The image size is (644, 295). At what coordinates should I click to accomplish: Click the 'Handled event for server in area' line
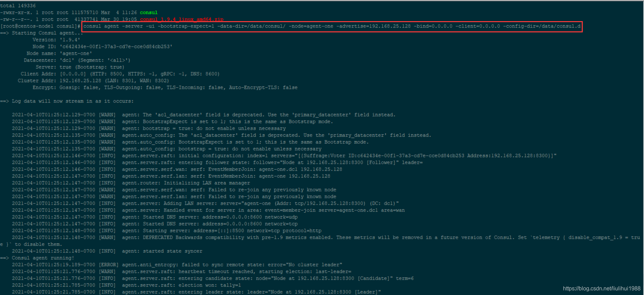(x=208, y=210)
